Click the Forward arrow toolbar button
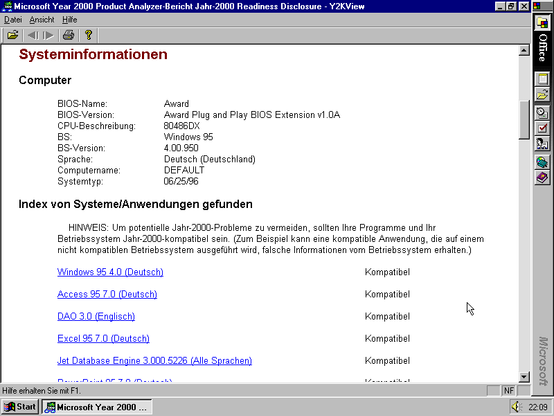The width and height of the screenshot is (554, 416). click(x=48, y=35)
